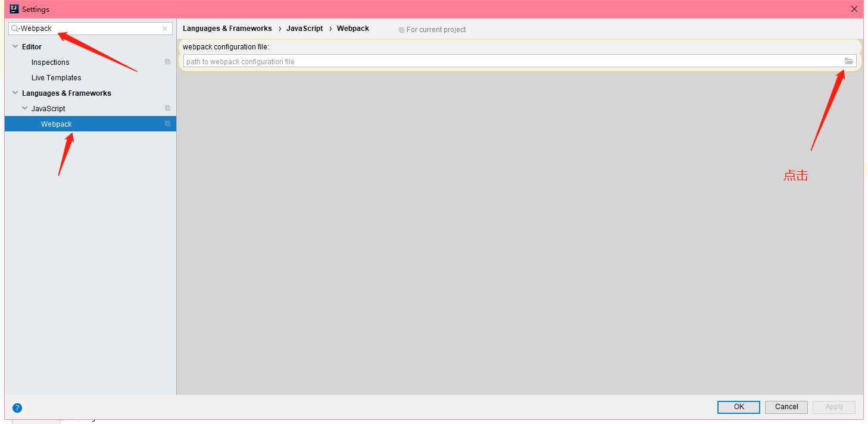The image size is (868, 424).
Task: Confirm settings with the OK button
Action: point(739,407)
